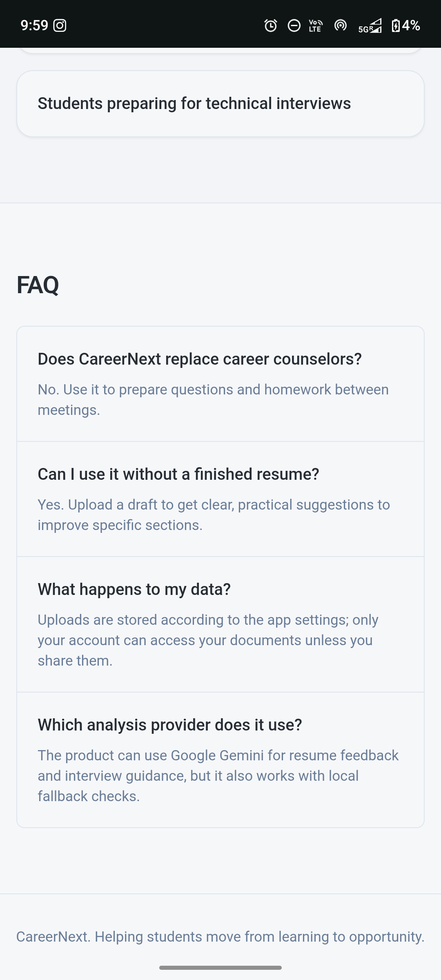Tap the Instagram notification icon

[60, 26]
